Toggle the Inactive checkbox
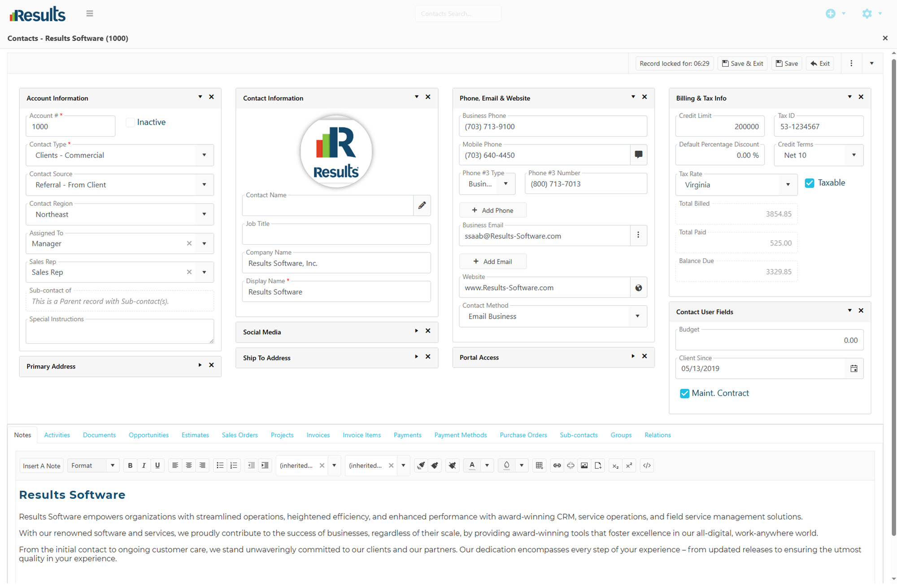Screen dimensions: 897x588 point(130,122)
